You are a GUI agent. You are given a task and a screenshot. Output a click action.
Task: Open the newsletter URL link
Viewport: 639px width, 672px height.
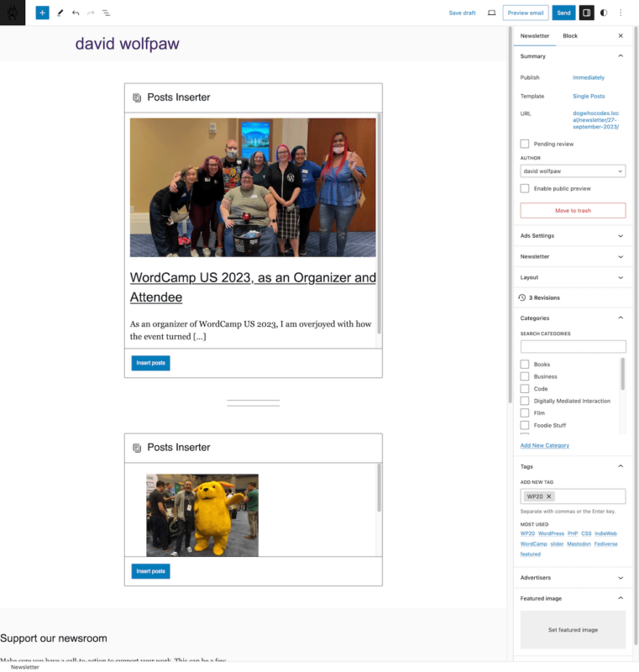click(595, 120)
